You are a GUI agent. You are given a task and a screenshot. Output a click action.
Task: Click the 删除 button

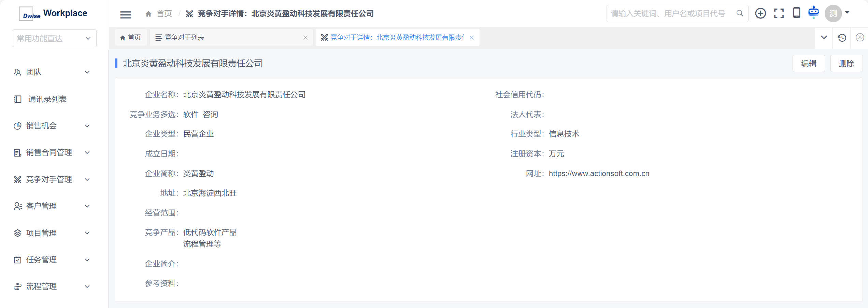846,63
